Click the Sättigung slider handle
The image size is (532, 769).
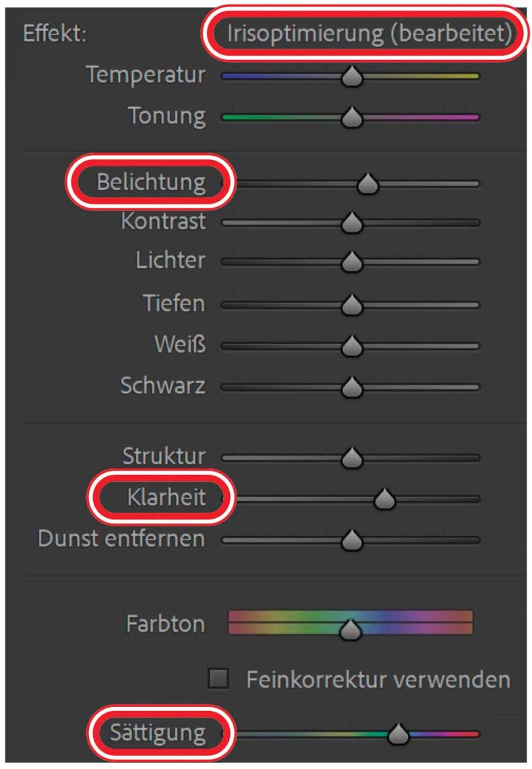[399, 734]
